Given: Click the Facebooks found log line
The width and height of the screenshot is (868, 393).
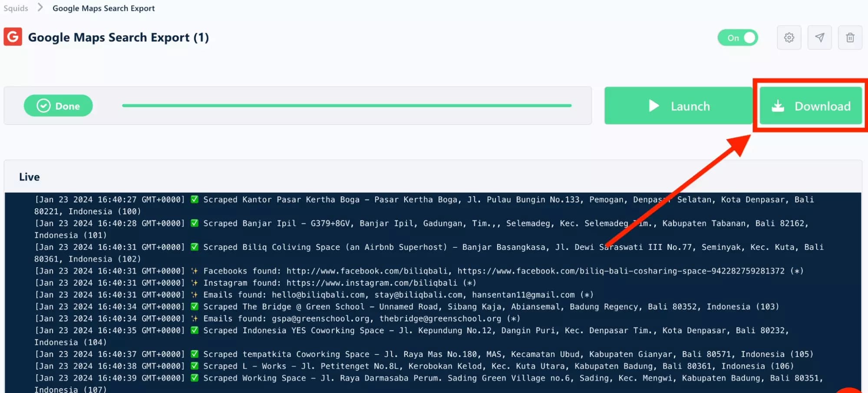Looking at the screenshot, I should [x=419, y=271].
